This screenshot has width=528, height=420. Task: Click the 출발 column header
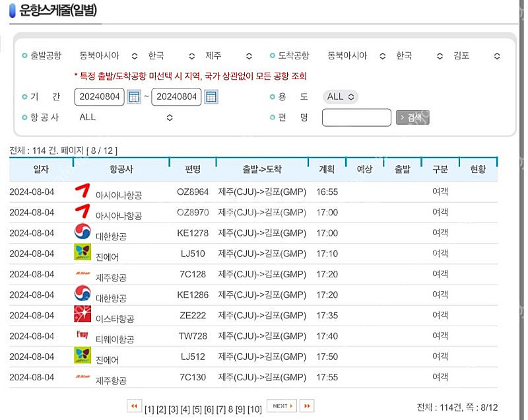[x=403, y=169]
